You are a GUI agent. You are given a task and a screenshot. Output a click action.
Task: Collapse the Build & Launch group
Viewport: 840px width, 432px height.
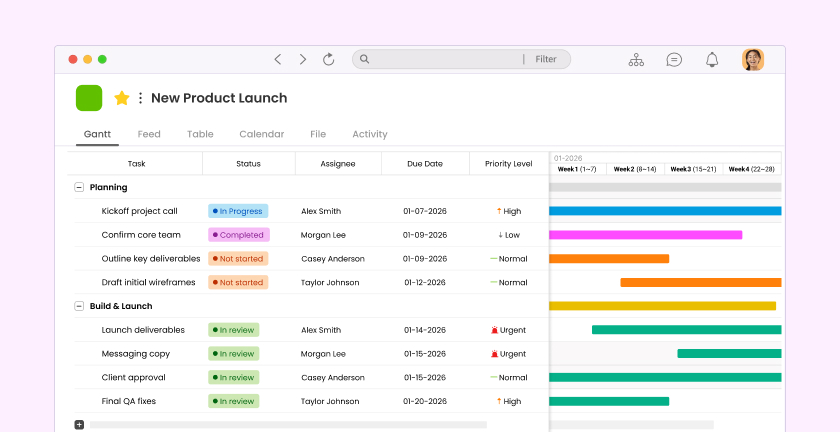tap(79, 306)
